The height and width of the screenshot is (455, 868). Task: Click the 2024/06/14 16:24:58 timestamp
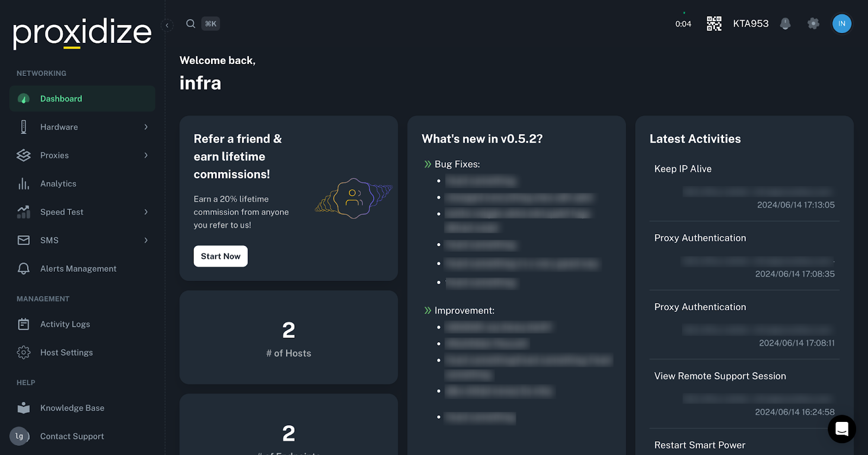point(795,412)
